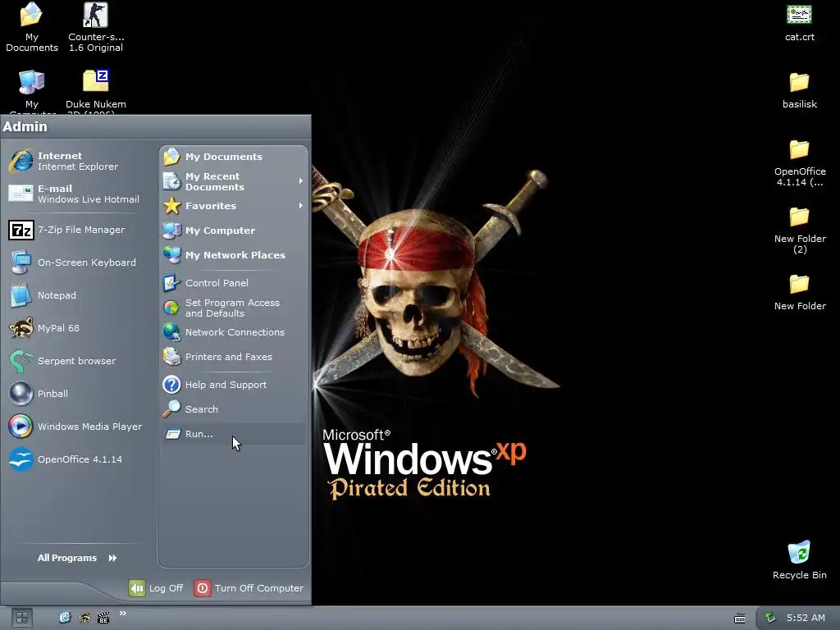This screenshot has width=840, height=630.
Task: Select the basilisk folder on desktop
Action: coord(799,90)
